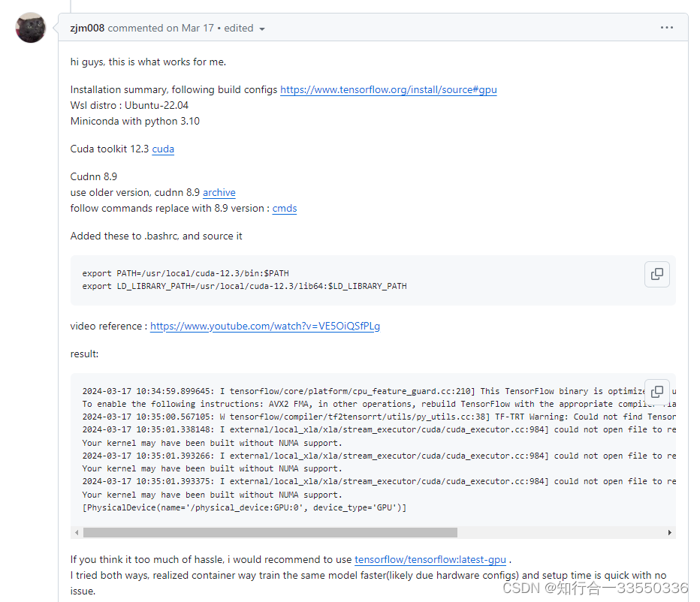Open the tensorflow.org install source GPU link
Viewport: 700px width, 602px height.
click(388, 89)
